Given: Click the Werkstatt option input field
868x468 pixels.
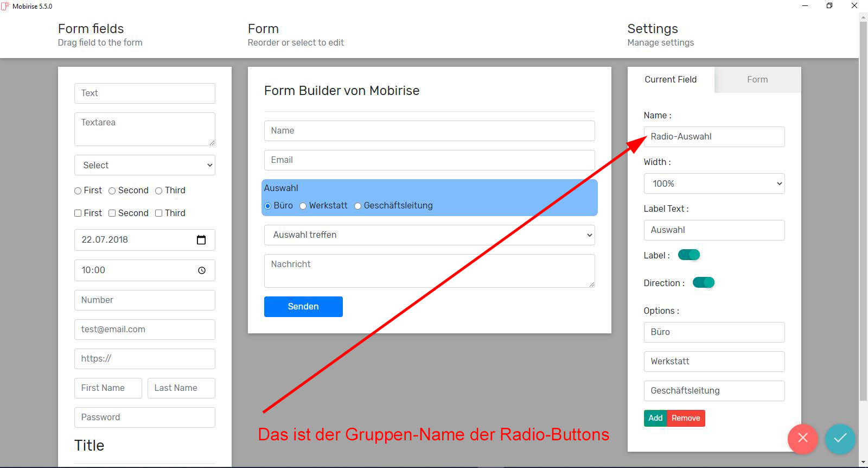Looking at the screenshot, I should 714,362.
